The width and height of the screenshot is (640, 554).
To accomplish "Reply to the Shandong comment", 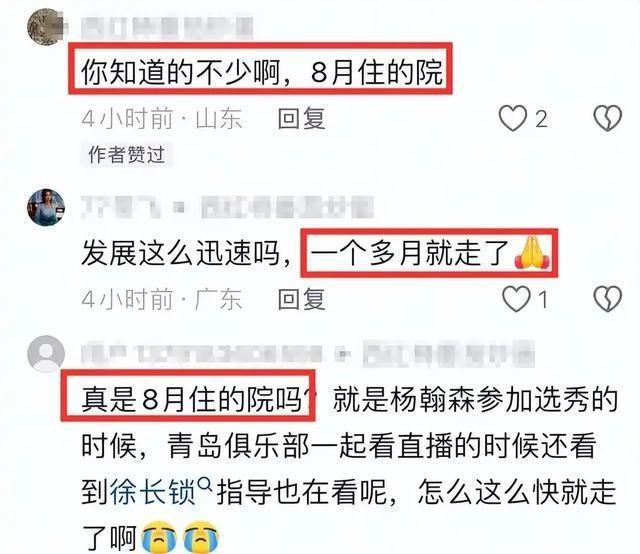I will tap(301, 119).
